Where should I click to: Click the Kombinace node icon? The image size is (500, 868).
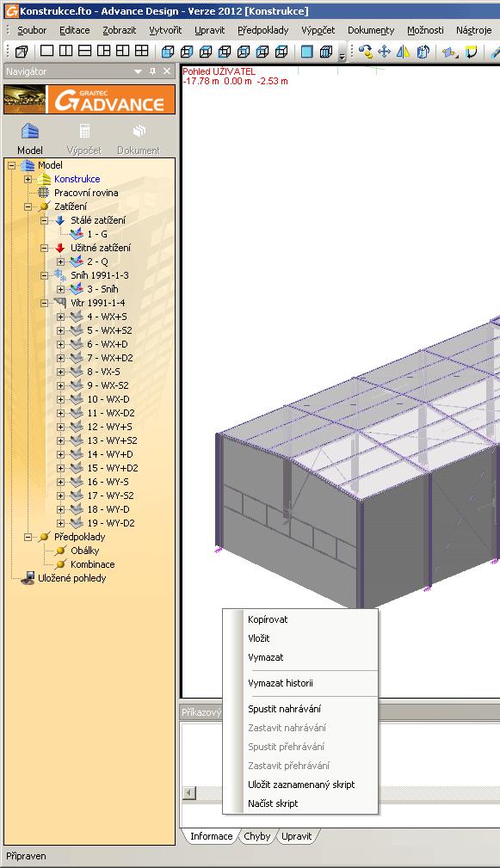tap(61, 564)
